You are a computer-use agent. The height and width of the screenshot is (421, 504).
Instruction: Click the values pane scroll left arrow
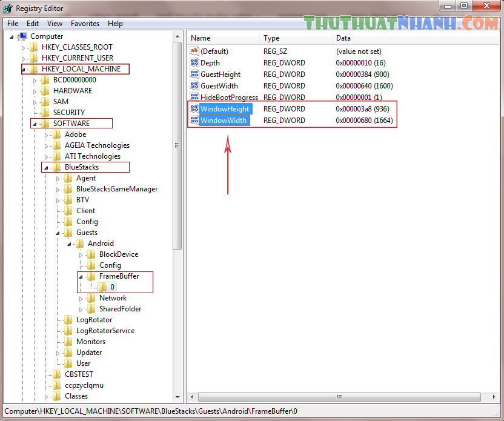coord(192,397)
